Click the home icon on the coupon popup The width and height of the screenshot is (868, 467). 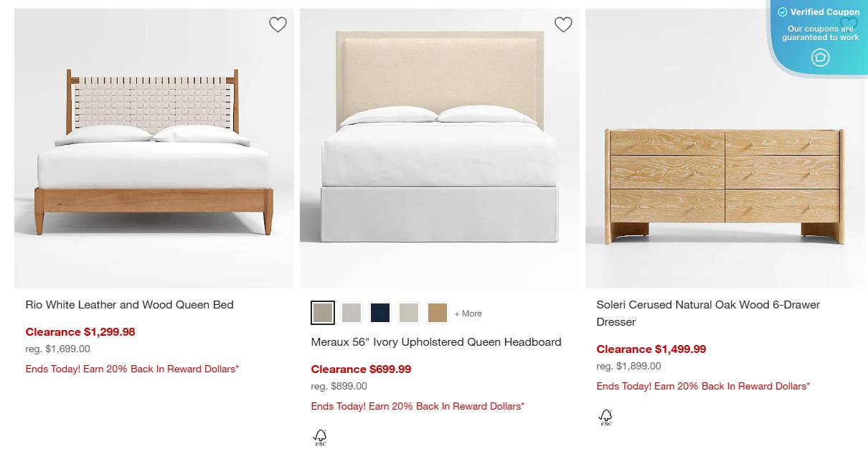[x=820, y=57]
